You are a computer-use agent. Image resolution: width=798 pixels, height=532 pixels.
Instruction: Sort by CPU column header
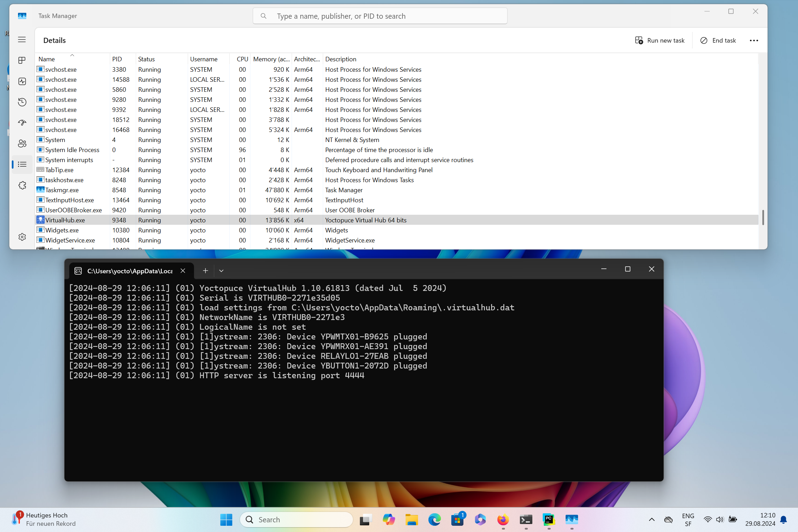[242, 59]
